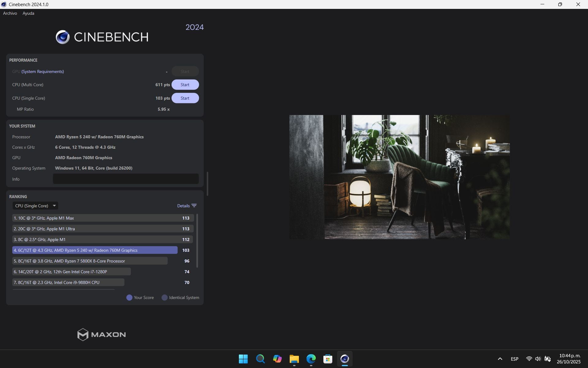588x368 pixels.
Task: Click the Identical System legend circle
Action: 164,297
